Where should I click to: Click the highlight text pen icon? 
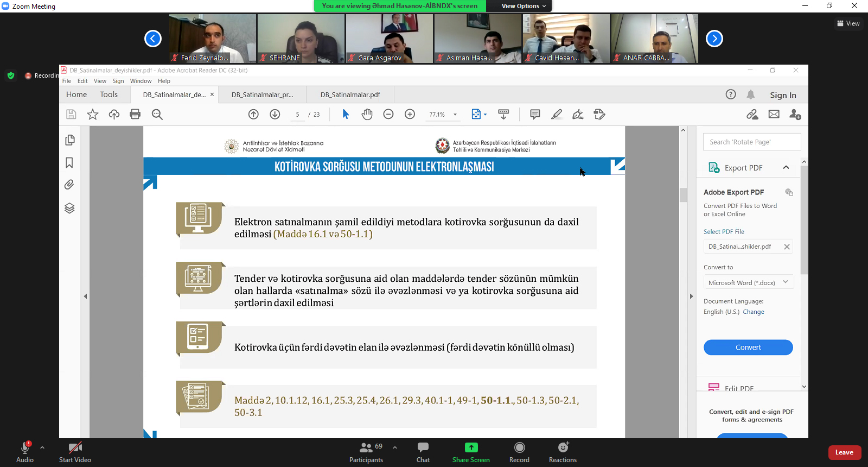pos(557,114)
